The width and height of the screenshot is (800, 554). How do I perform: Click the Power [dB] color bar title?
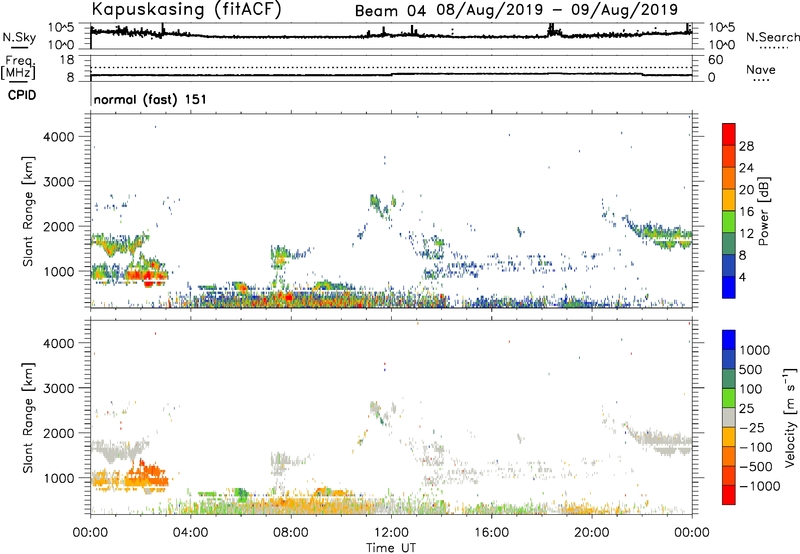pos(763,211)
